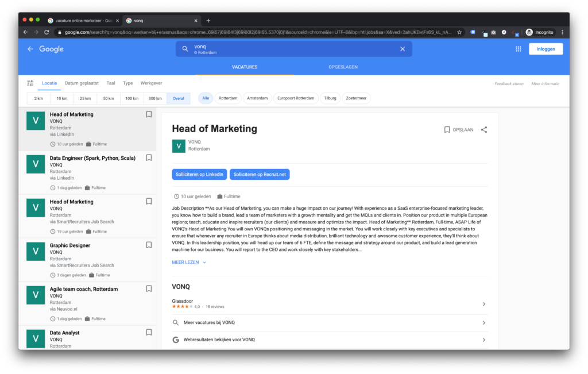Filter by Amsterdam location chip
Screen dimensions: 588x374
click(257, 98)
